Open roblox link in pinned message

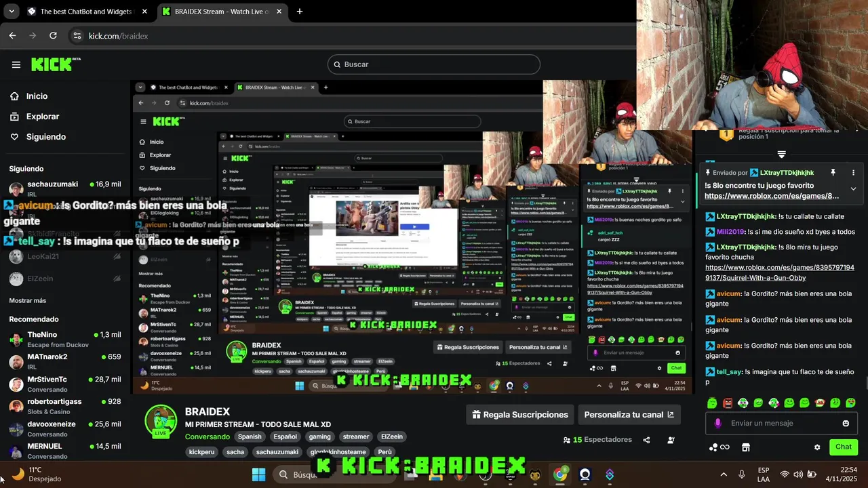click(x=772, y=196)
